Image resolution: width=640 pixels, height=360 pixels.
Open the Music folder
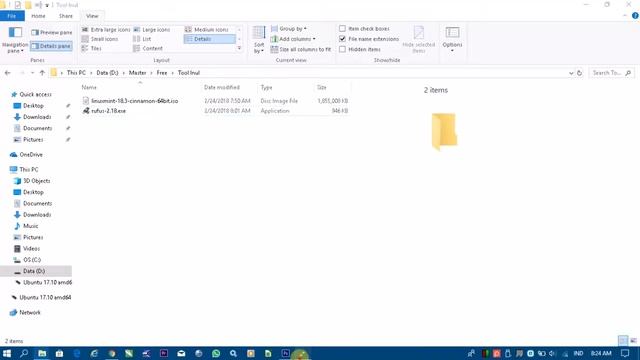tap(27, 226)
